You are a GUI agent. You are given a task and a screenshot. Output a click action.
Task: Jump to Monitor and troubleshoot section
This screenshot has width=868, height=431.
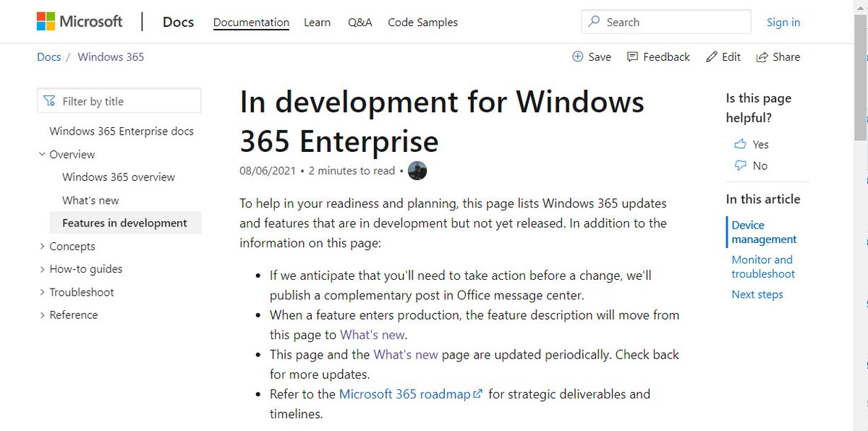763,267
